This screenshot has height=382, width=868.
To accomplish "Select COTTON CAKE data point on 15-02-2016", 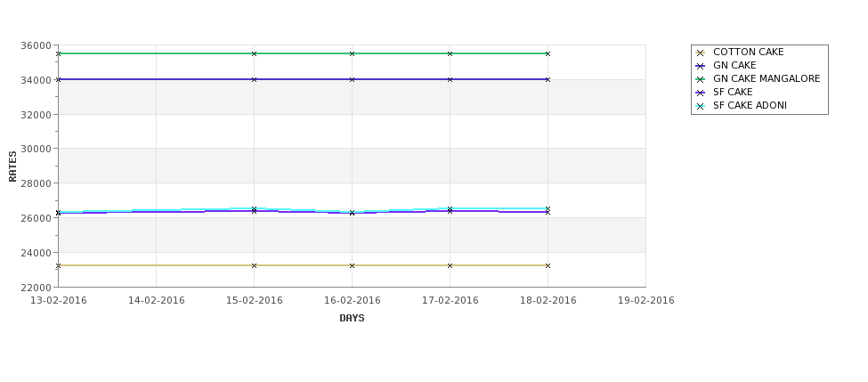I will [254, 265].
